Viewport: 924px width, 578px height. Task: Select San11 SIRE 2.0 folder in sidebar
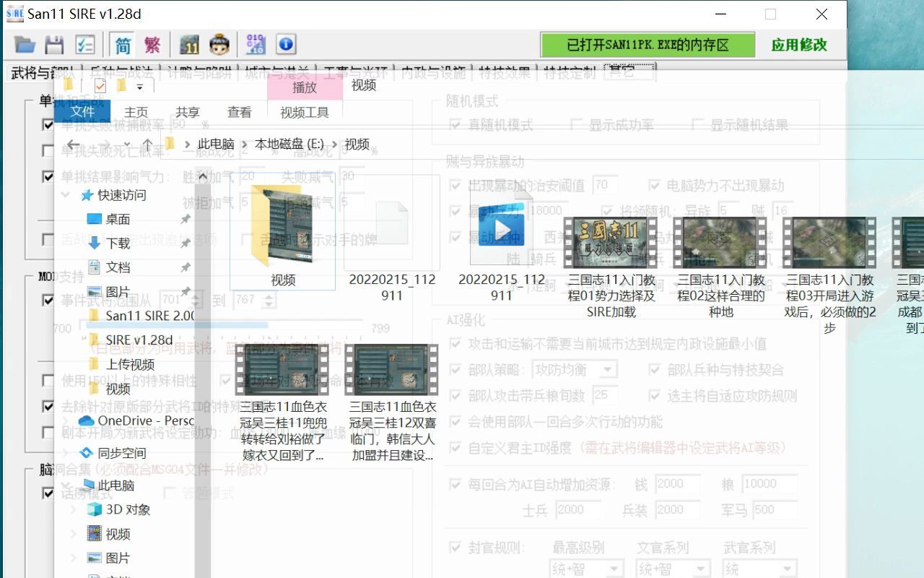click(x=141, y=316)
